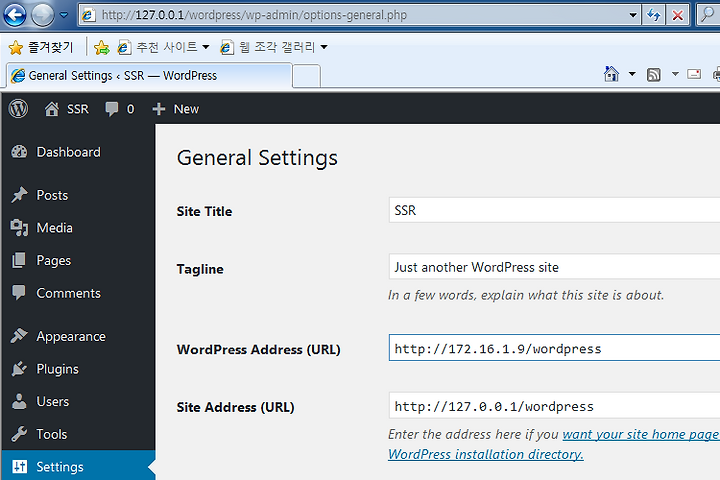
Task: Click the add-to-favorites-bar star icon
Action: 101,47
